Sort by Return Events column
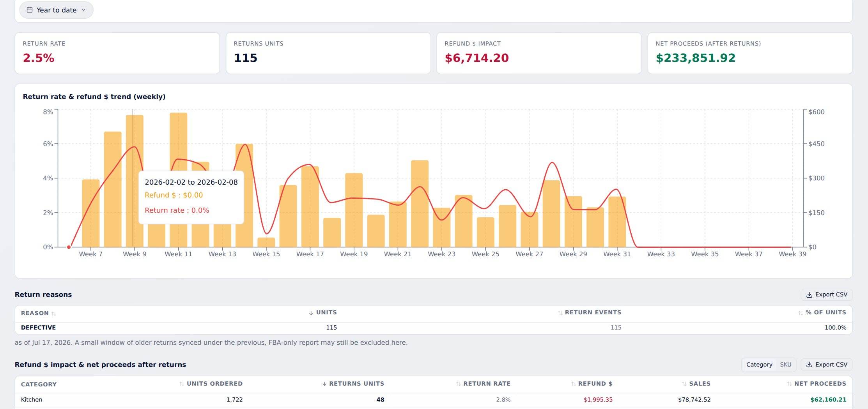 589,312
